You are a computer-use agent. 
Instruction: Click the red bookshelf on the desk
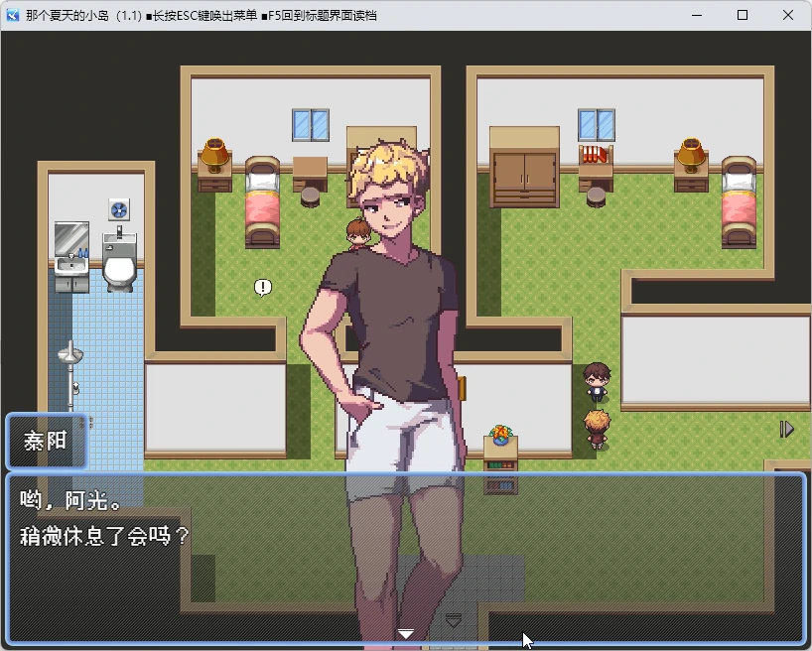click(x=594, y=154)
